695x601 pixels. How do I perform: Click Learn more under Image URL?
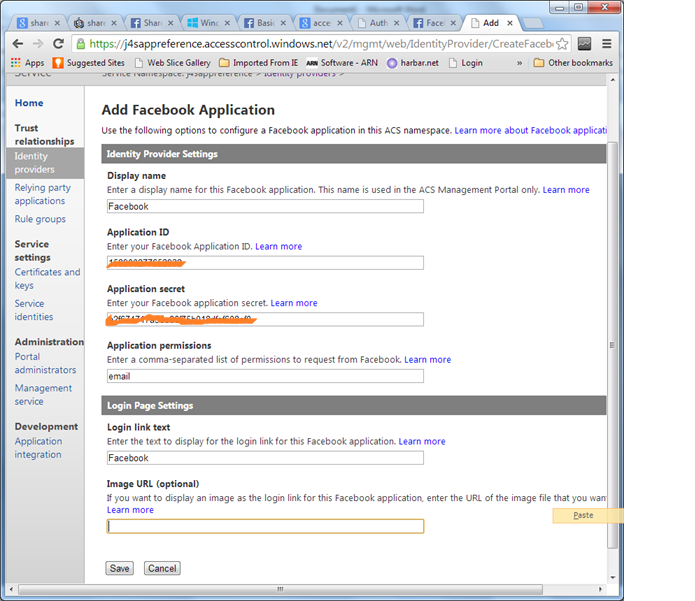(x=130, y=510)
